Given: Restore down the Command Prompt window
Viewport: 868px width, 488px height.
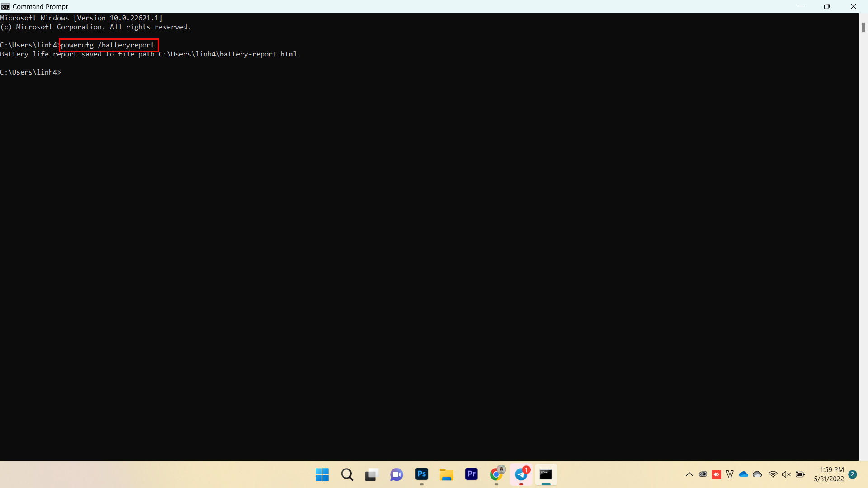Looking at the screenshot, I should (827, 6).
